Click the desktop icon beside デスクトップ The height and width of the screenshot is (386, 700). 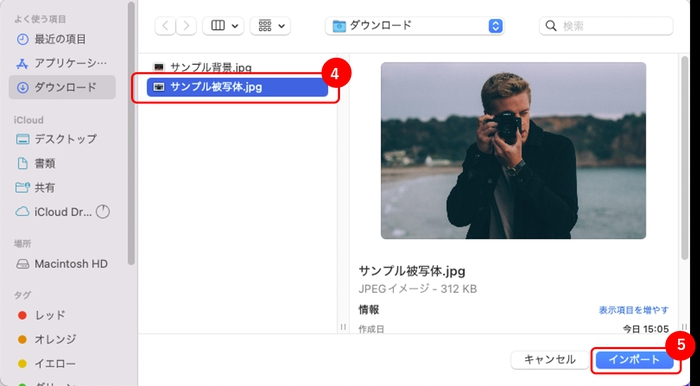(x=22, y=139)
